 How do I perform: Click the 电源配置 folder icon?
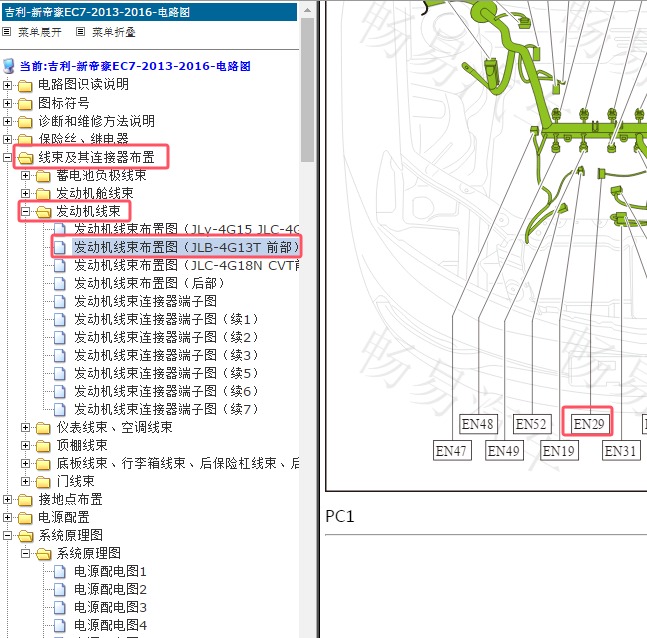click(25, 517)
